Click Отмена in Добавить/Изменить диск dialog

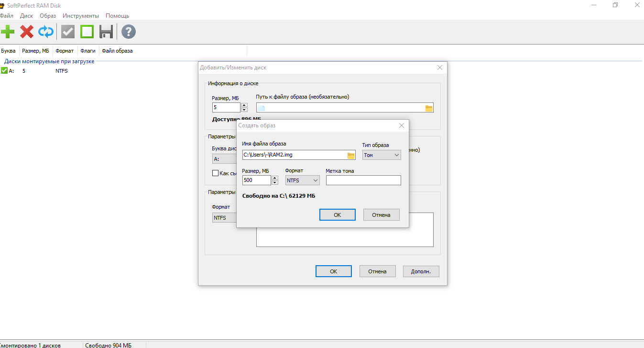(377, 271)
